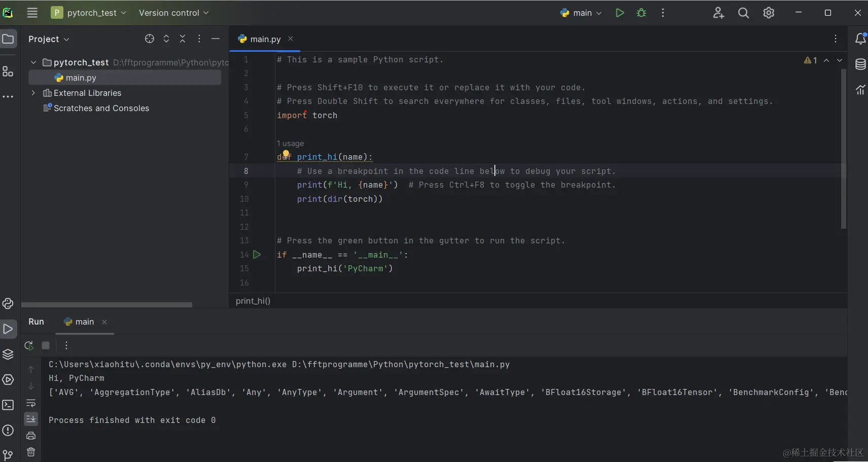Screen dimensions: 868x462
Task: Close the main Run tab
Action: point(104,322)
